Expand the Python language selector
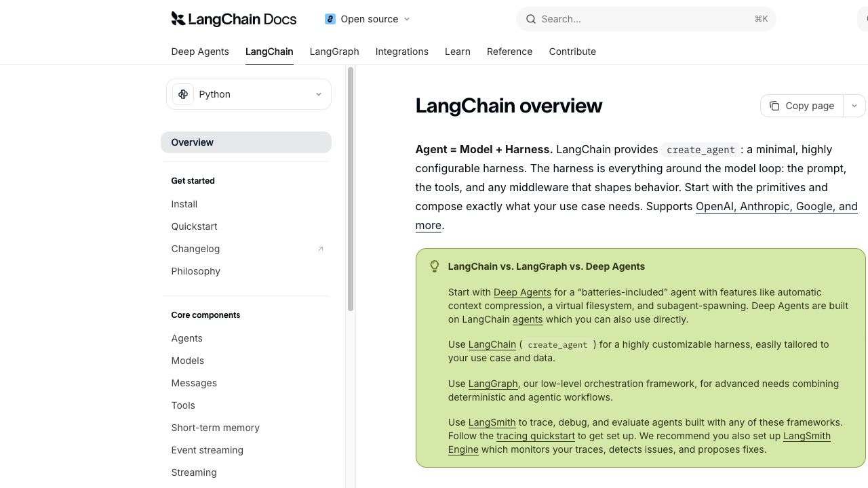868x488 pixels. click(x=249, y=94)
